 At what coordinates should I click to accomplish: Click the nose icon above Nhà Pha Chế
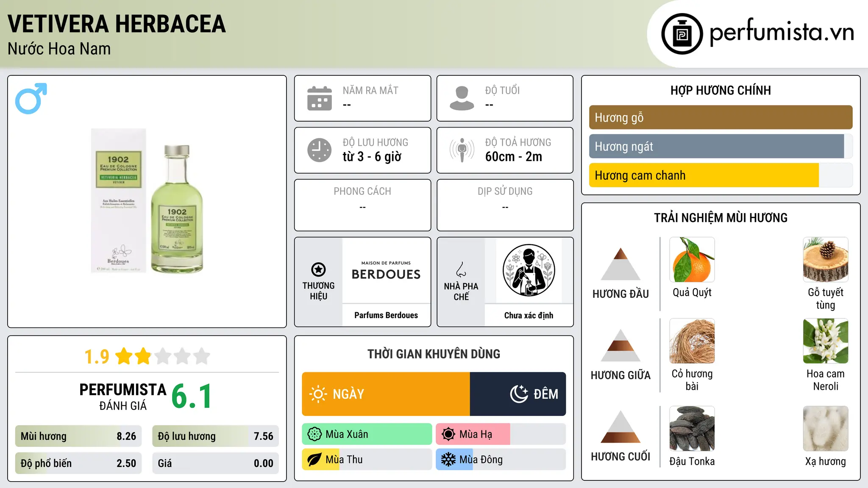(461, 269)
